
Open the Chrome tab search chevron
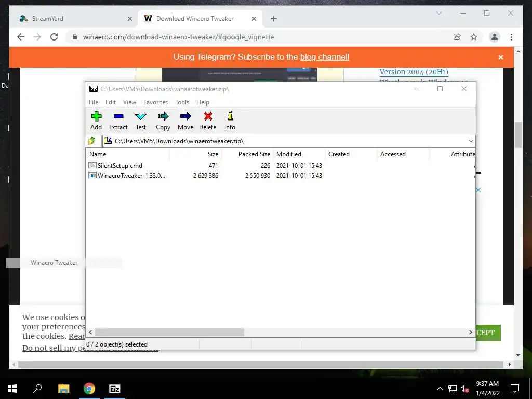(438, 13)
